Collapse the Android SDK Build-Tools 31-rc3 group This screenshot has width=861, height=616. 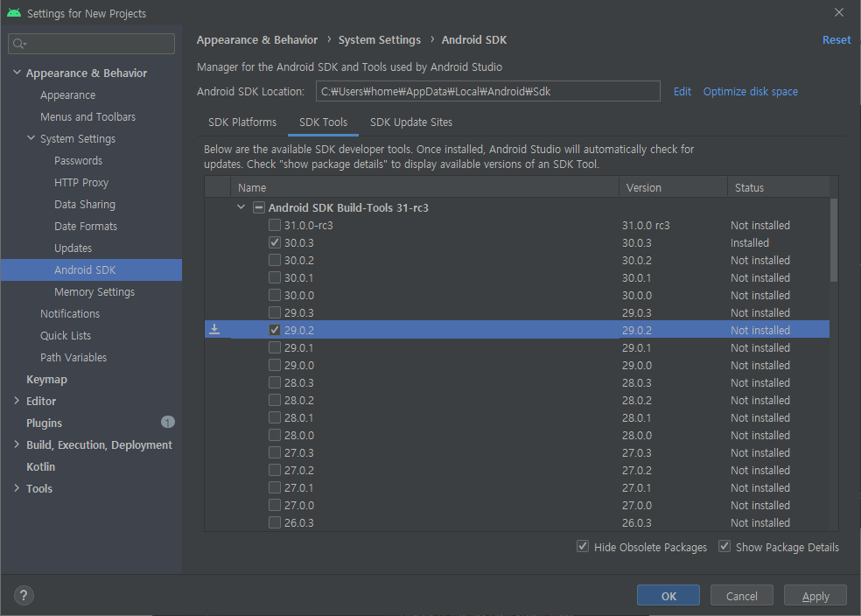(x=241, y=207)
